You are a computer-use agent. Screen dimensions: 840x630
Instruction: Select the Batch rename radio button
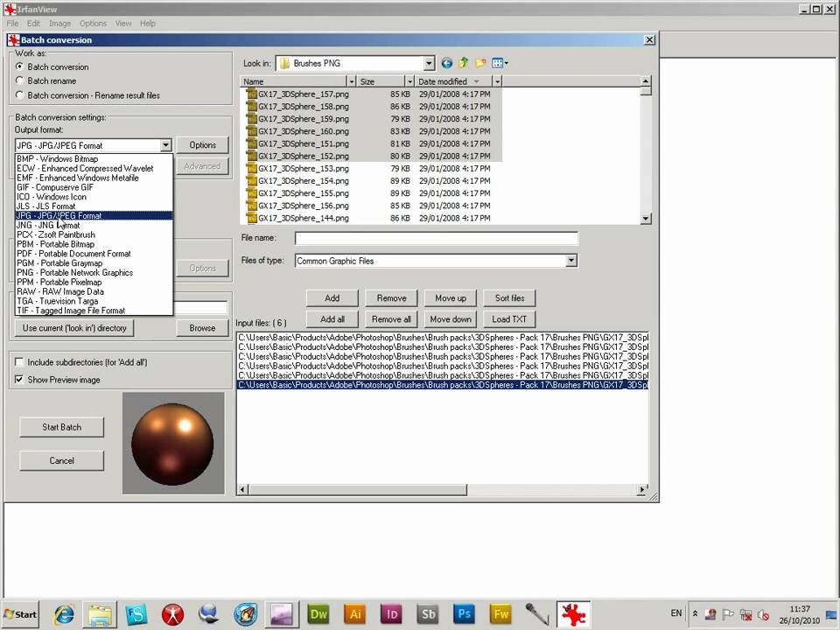click(x=19, y=80)
